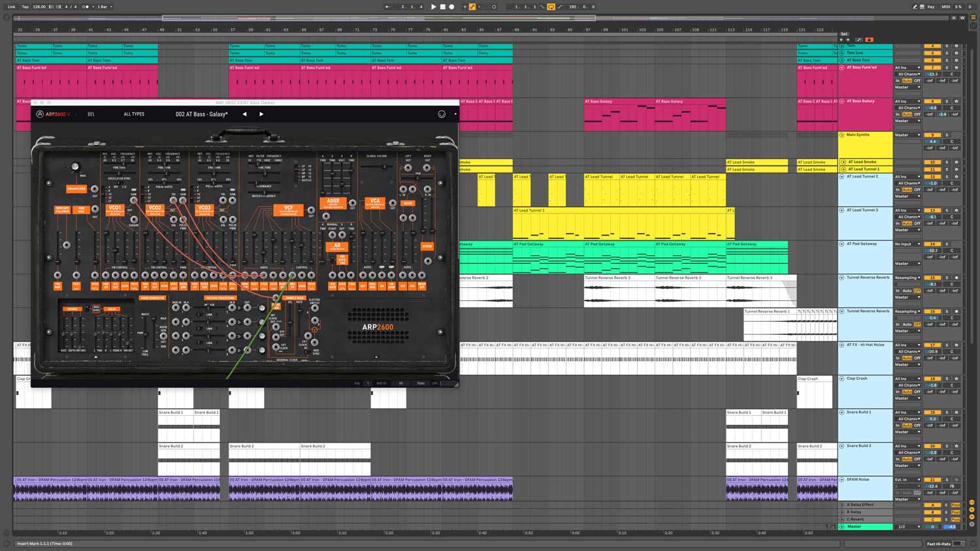980x551 pixels.
Task: Click the Link button
Action: tap(11, 7)
